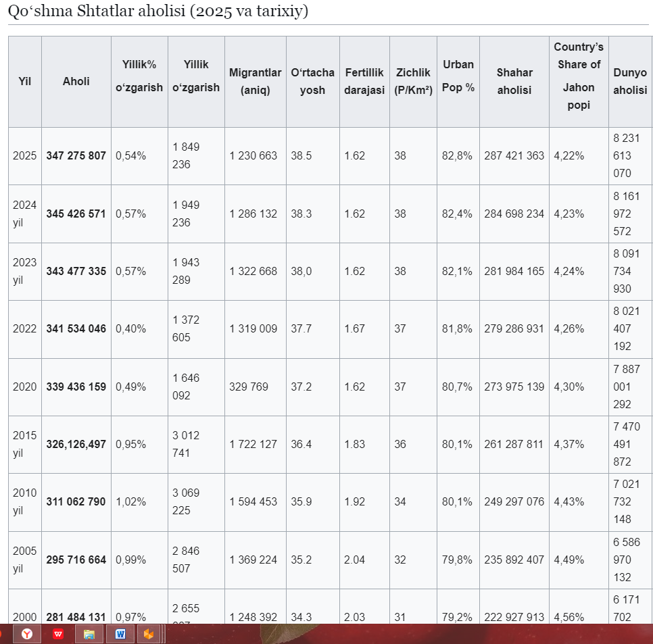Click world population 6 586 970 132

(627, 560)
